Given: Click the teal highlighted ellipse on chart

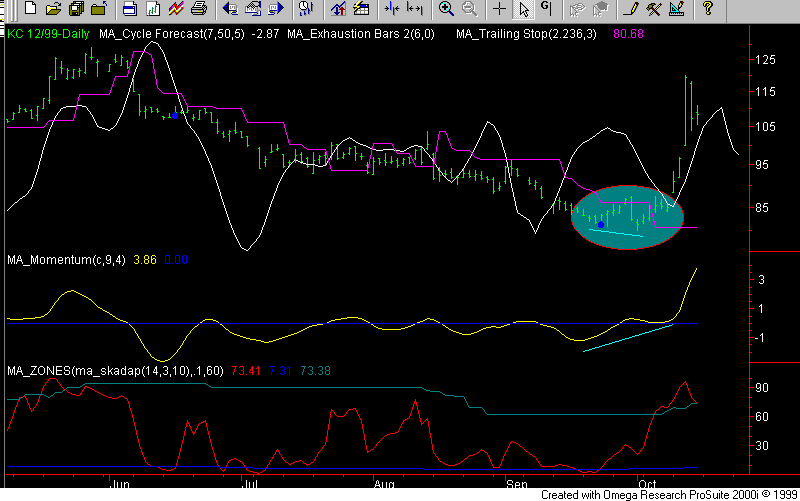Looking at the screenshot, I should [626, 217].
